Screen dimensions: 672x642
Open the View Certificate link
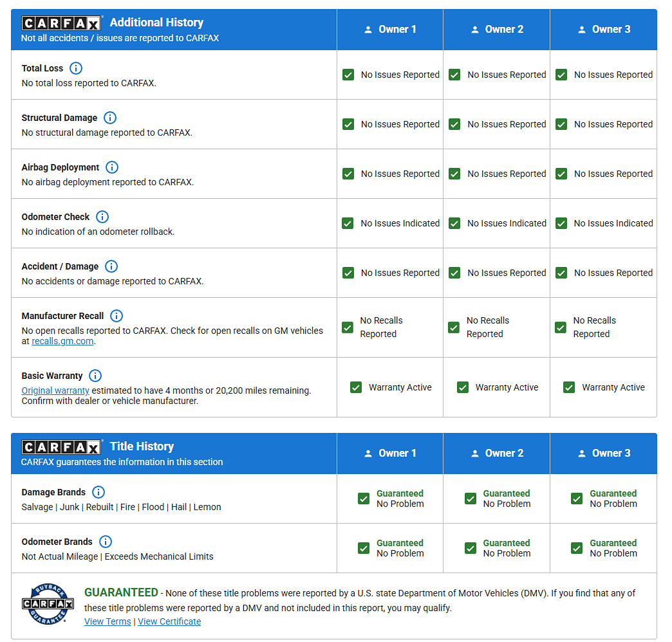[169, 621]
